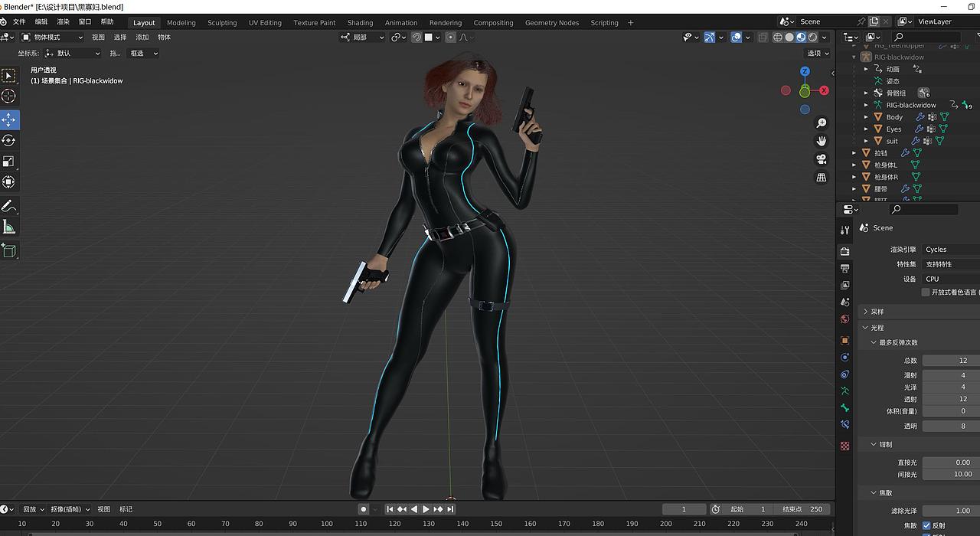Enable wireframe viewport shading
Viewport: 980px width, 536px height.
point(778,37)
